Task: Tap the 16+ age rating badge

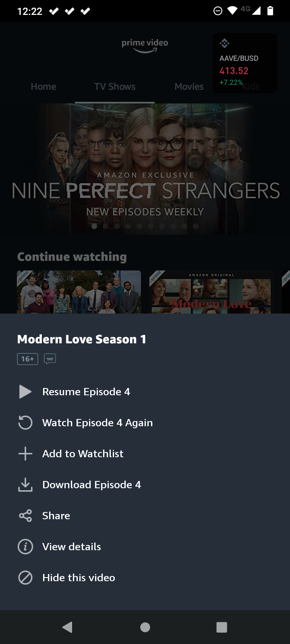Action: 27,359
